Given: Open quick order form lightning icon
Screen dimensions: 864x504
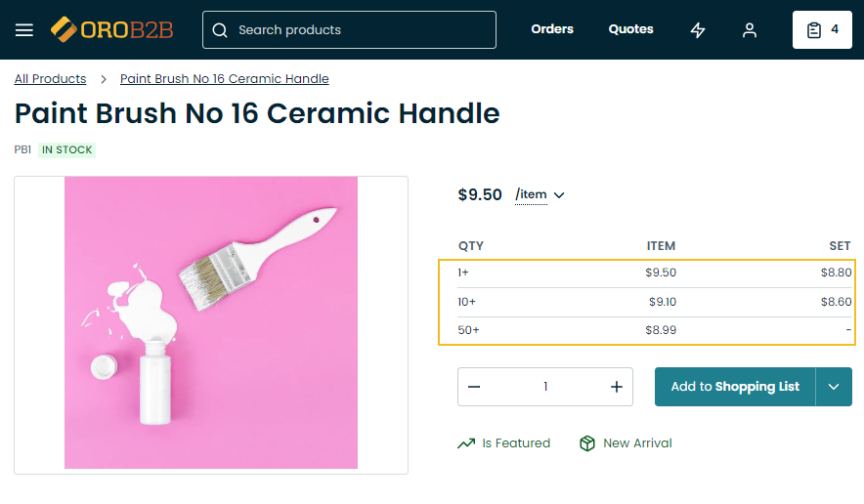Looking at the screenshot, I should (698, 30).
